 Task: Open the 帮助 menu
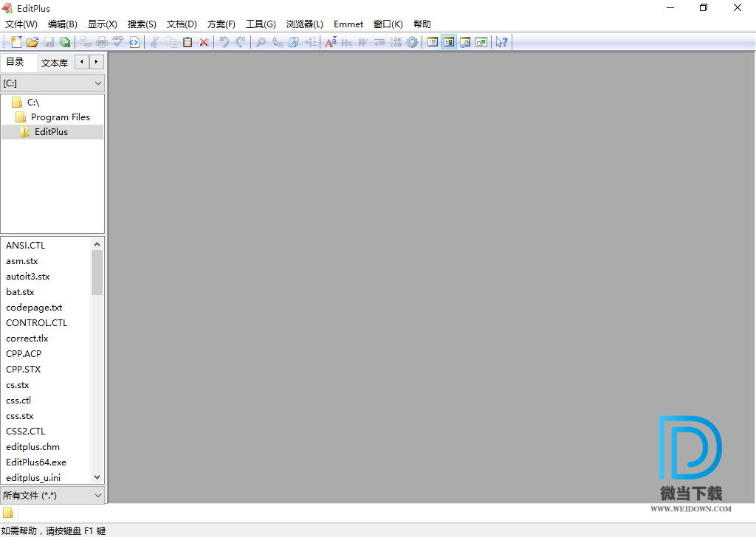[x=422, y=24]
